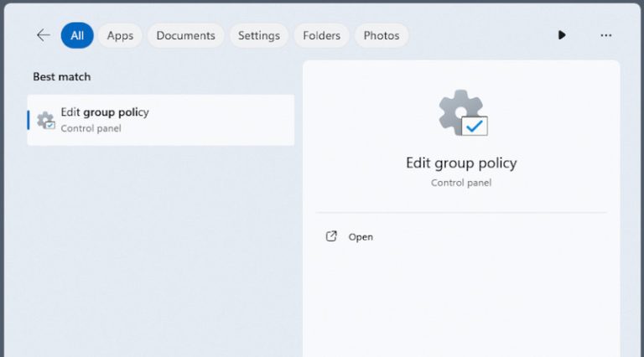Click the large gear icon in preview pane

coord(463,113)
